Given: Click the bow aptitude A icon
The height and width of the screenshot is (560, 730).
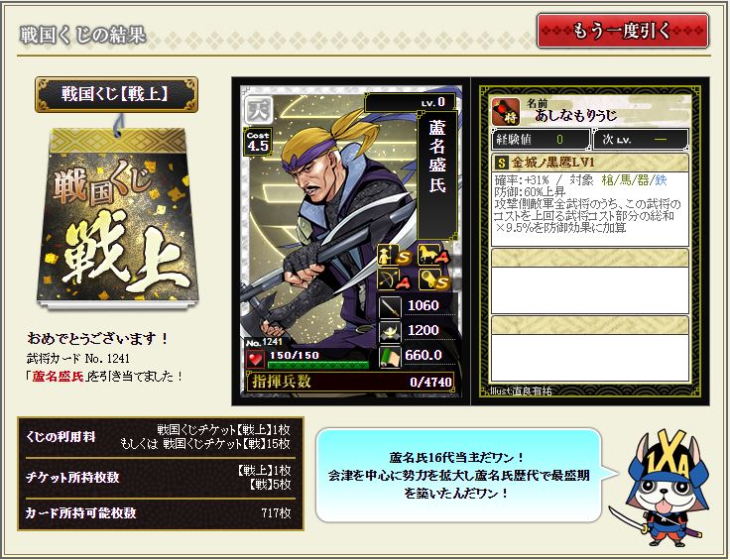Looking at the screenshot, I should [x=395, y=280].
